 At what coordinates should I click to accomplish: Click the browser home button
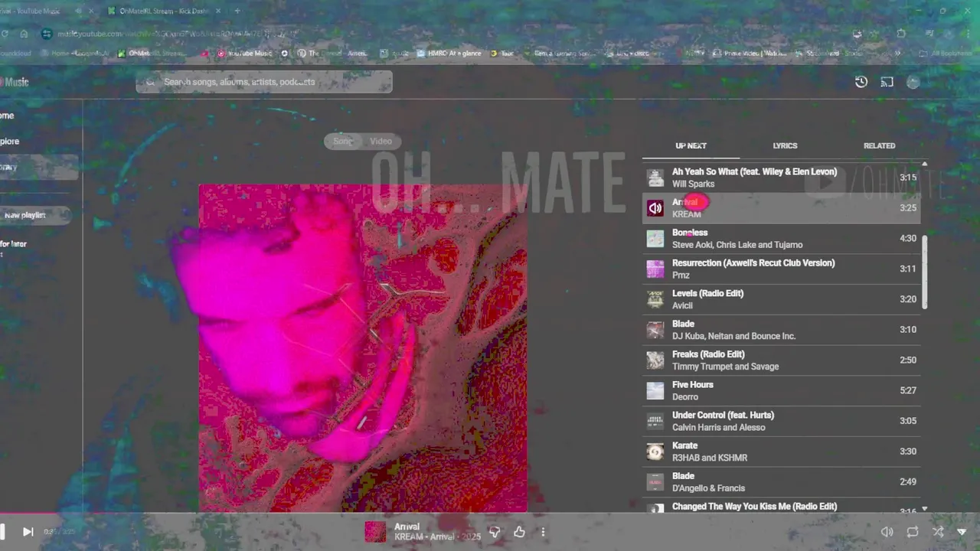click(x=24, y=34)
